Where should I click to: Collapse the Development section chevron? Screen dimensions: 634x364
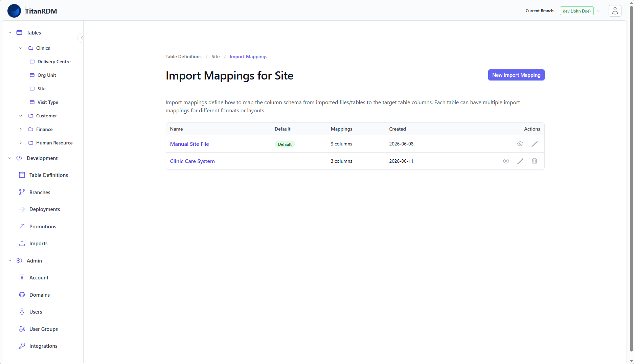(x=10, y=158)
